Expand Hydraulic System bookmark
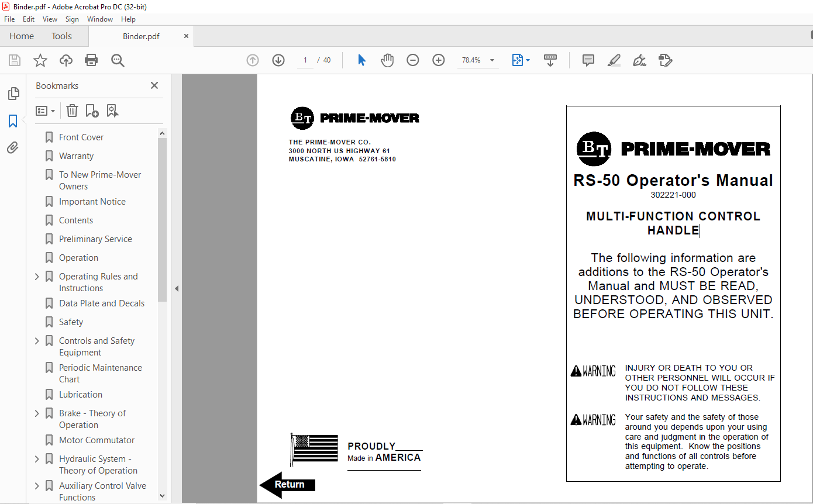The width and height of the screenshot is (813, 504). coord(37,459)
